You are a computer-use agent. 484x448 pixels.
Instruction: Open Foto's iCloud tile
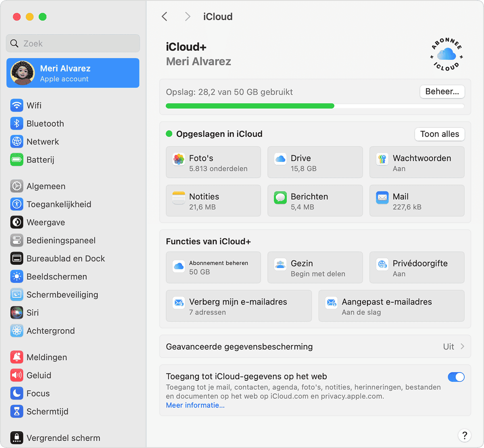tap(213, 162)
